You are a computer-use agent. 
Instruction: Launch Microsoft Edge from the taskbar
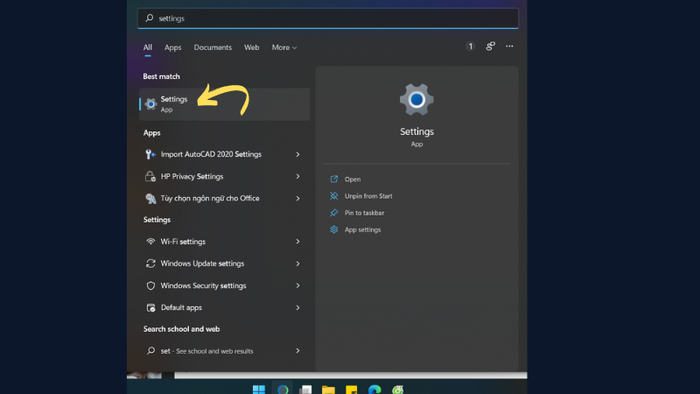point(375,389)
